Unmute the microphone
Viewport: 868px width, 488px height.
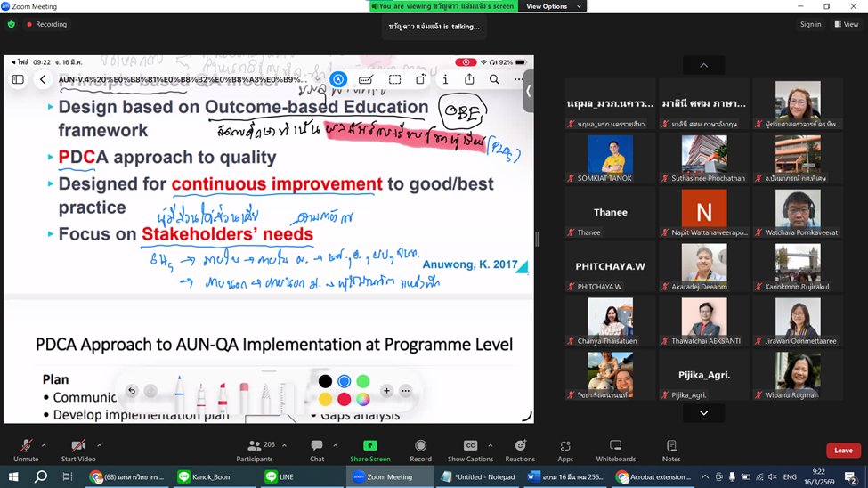click(26, 446)
